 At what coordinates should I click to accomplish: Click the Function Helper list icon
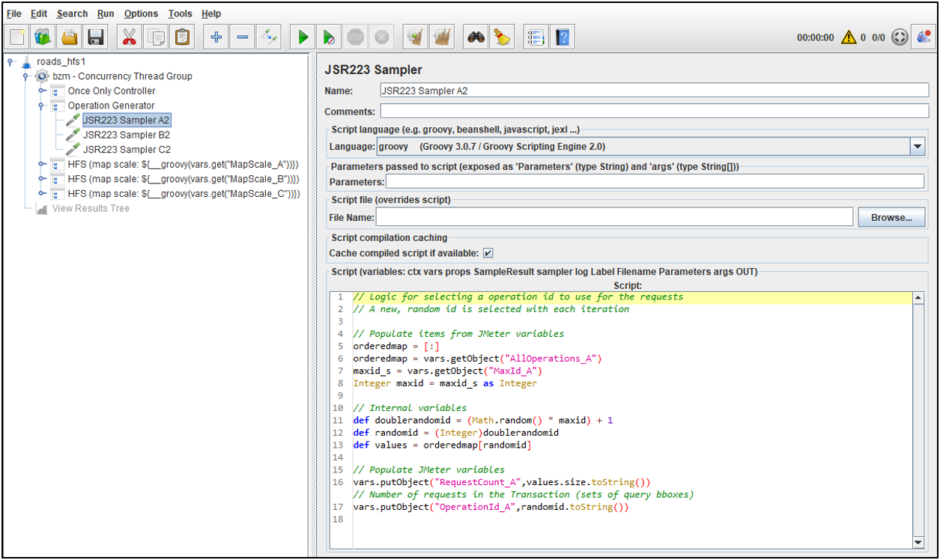[536, 37]
